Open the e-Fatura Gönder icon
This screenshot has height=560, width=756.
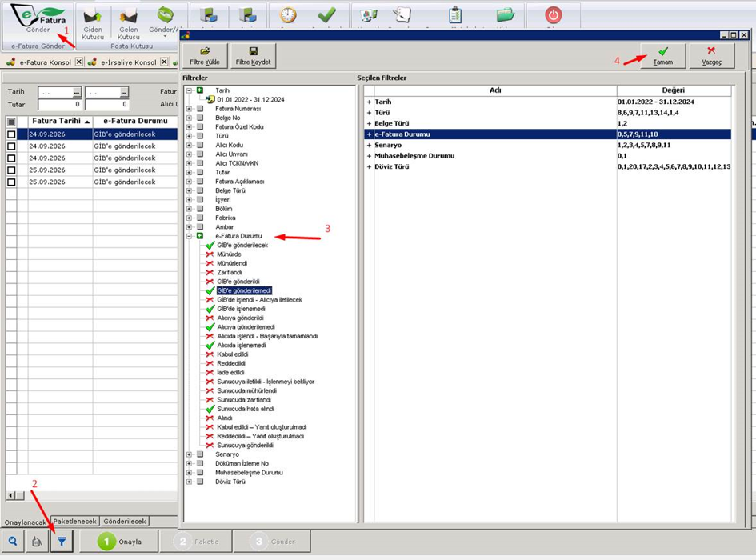(x=38, y=19)
